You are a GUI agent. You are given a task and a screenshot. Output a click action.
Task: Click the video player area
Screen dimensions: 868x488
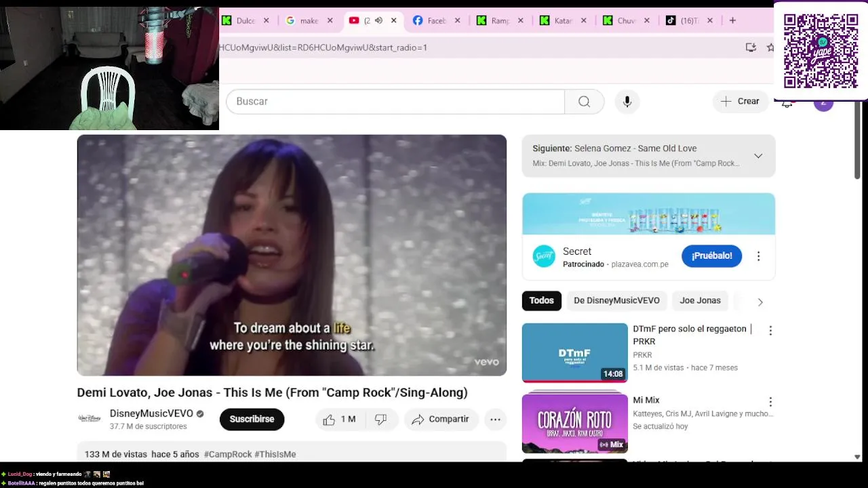coord(292,255)
